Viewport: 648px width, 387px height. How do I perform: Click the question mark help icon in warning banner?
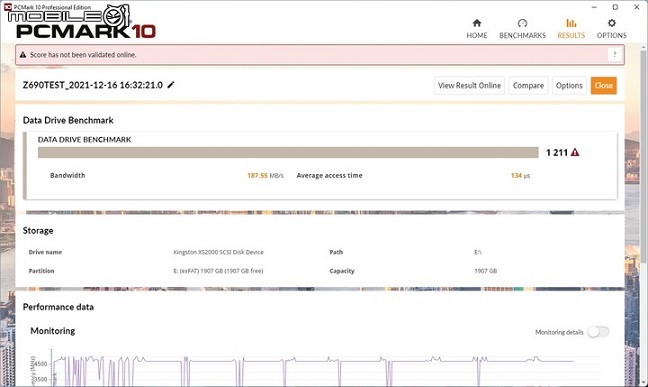click(x=615, y=55)
